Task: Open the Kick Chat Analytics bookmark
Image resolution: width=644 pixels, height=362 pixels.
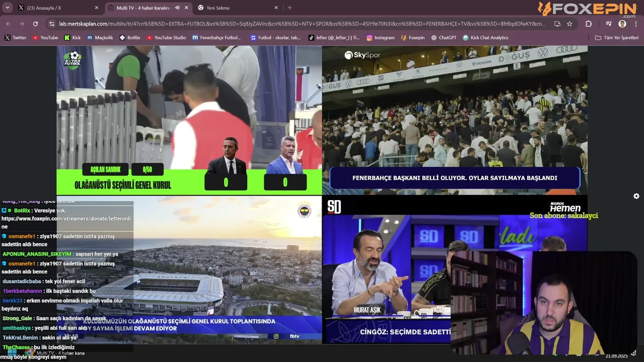Action: pyautogui.click(x=486, y=38)
